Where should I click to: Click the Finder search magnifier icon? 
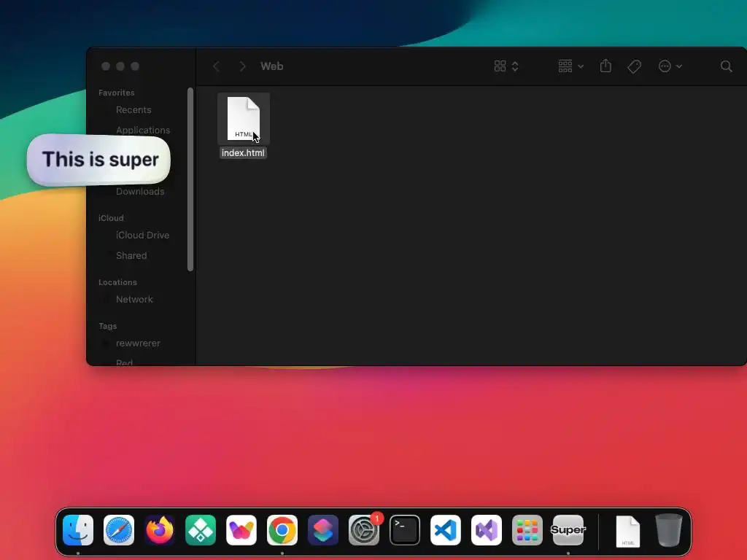click(x=726, y=66)
